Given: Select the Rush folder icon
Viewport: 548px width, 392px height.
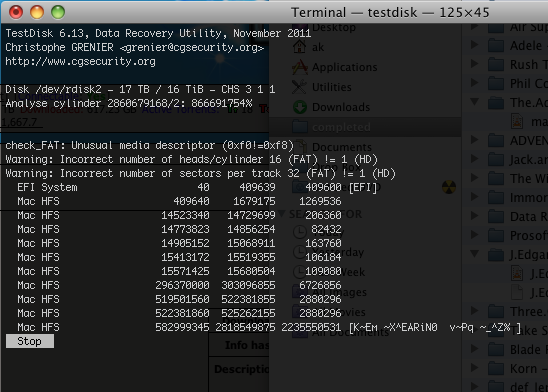Looking at the screenshot, I should point(496,64).
